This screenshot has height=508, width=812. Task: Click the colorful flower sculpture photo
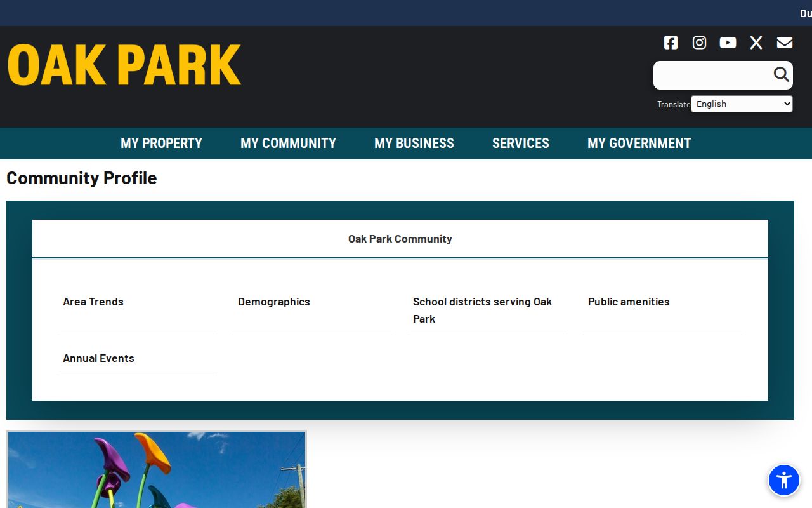(157, 469)
